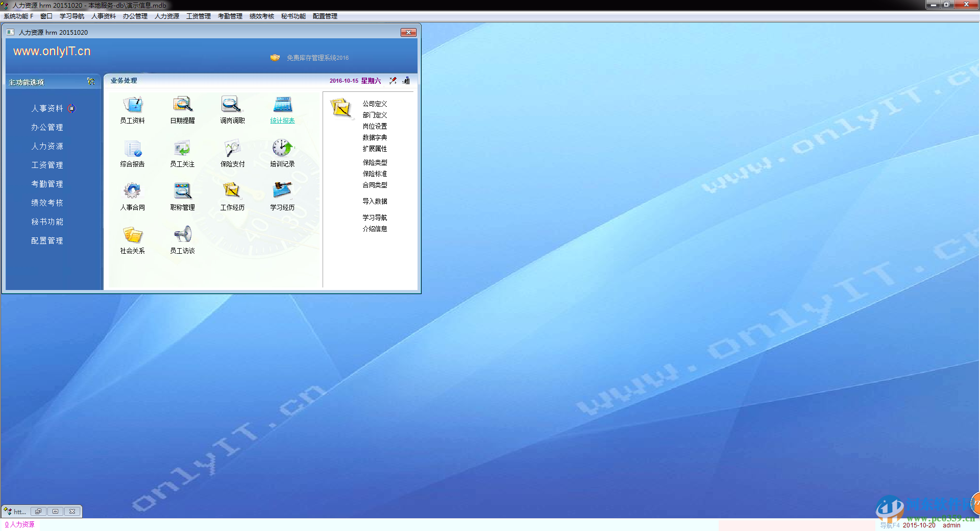Viewport: 980px width, 531px height.
Task: Select 考勤管理 in the sidebar
Action: 47,184
